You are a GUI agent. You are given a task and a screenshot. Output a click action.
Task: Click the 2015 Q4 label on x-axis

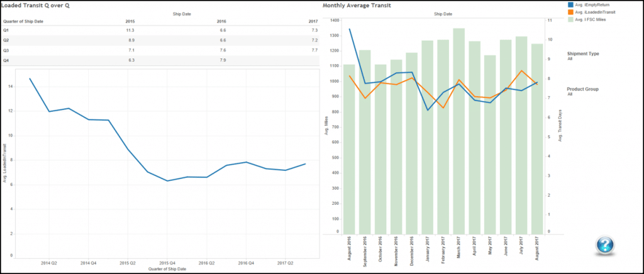pos(167,261)
